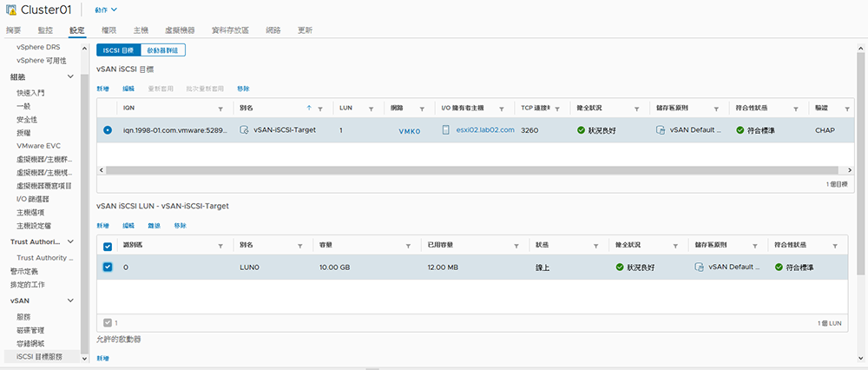Click the targets table horizontal scrollbar right arrow
The width and height of the screenshot is (868, 370).
pos(851,170)
